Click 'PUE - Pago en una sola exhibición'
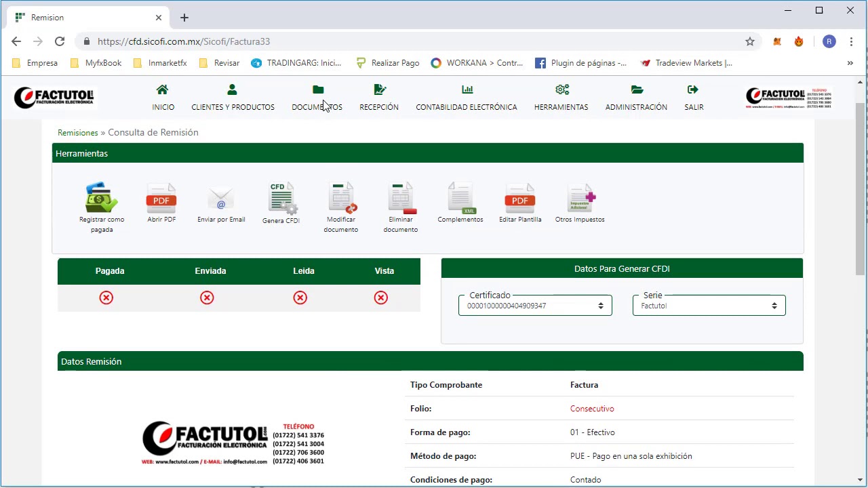 coord(631,456)
